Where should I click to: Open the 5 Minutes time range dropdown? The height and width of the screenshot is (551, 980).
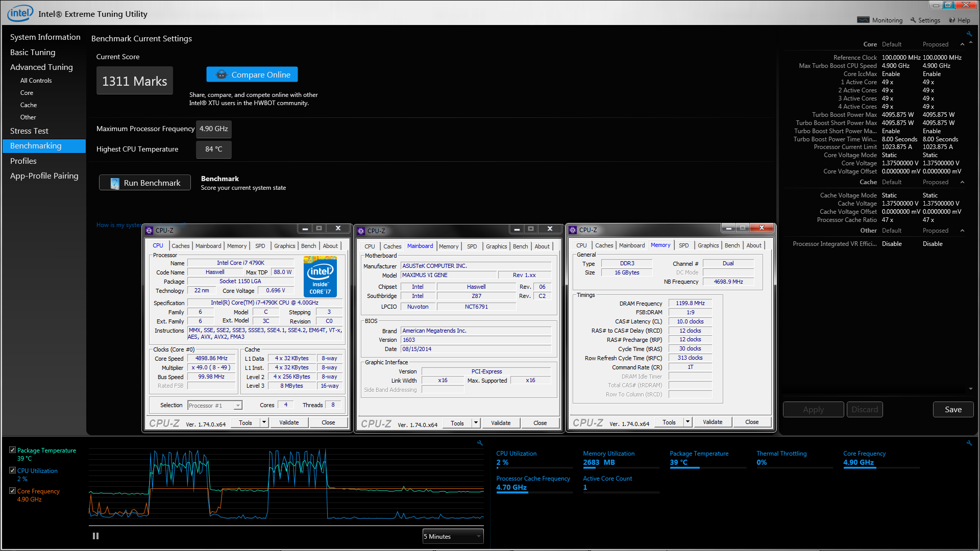pos(453,537)
